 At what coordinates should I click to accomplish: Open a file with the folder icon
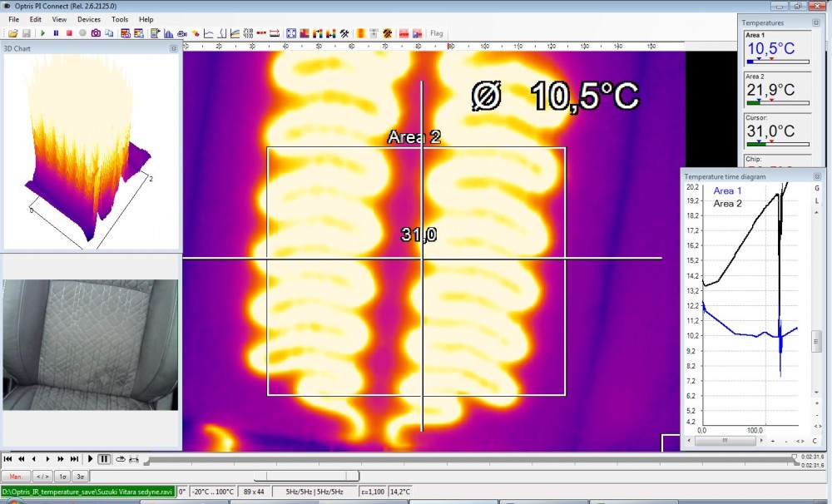[x=12, y=33]
